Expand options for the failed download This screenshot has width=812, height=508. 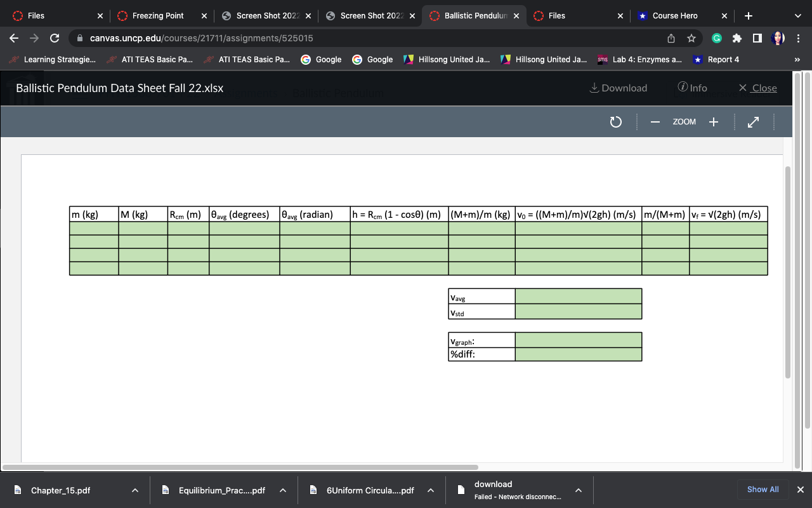click(578, 490)
